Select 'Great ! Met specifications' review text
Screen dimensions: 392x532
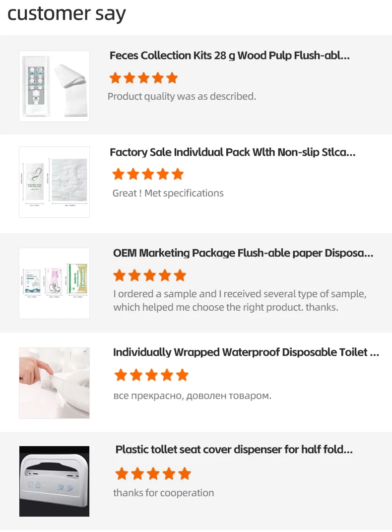pos(168,193)
